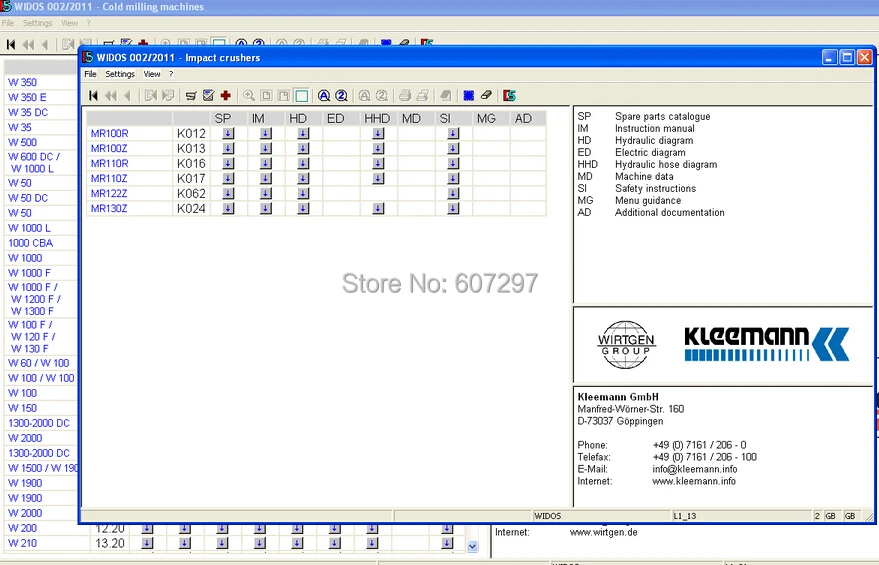Select the MR110R model link

[109, 164]
